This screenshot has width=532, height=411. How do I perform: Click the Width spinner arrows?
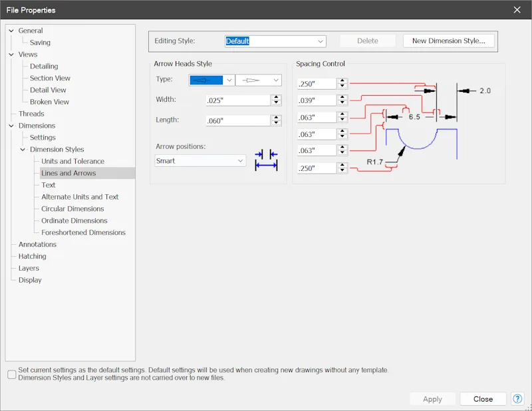click(x=276, y=100)
